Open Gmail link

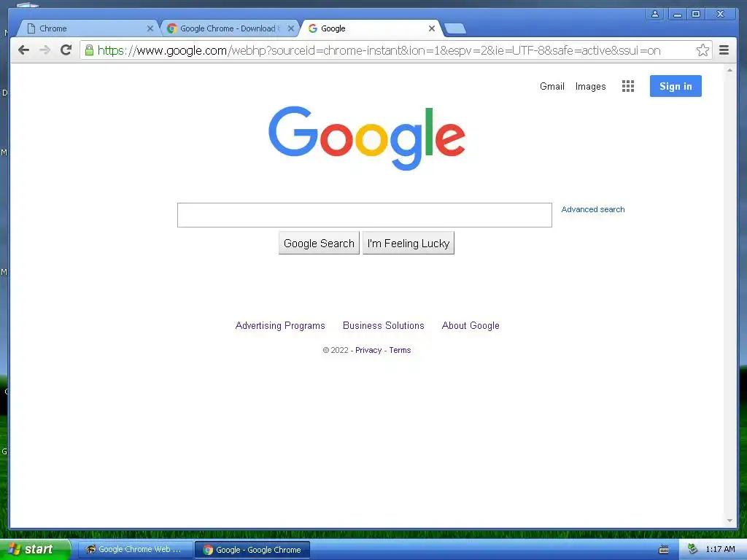pos(552,86)
